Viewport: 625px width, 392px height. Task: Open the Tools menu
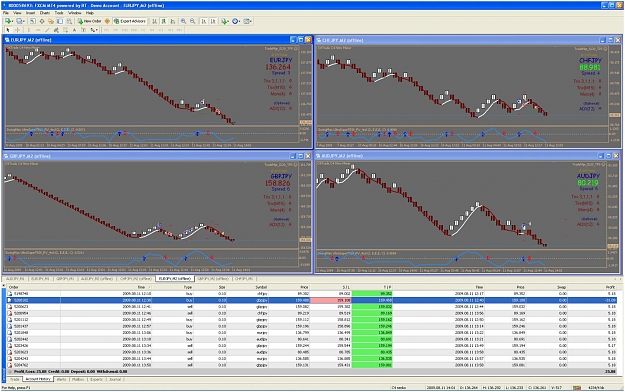[59, 13]
